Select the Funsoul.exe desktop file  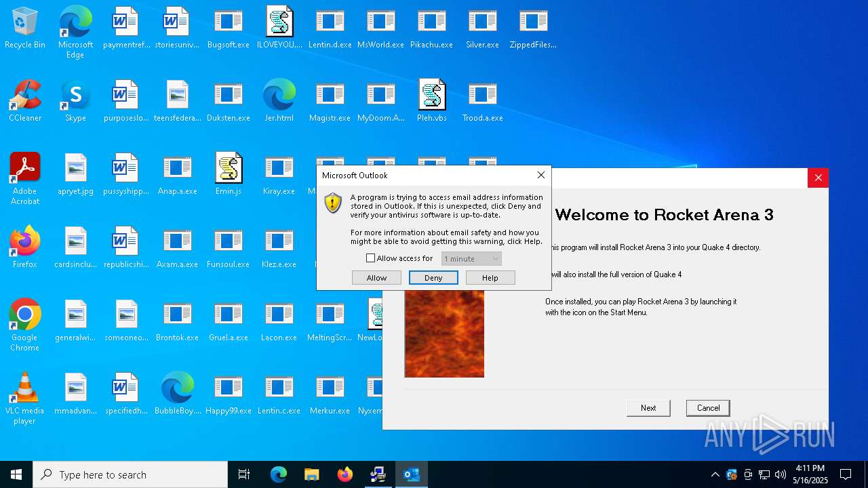coord(229,247)
